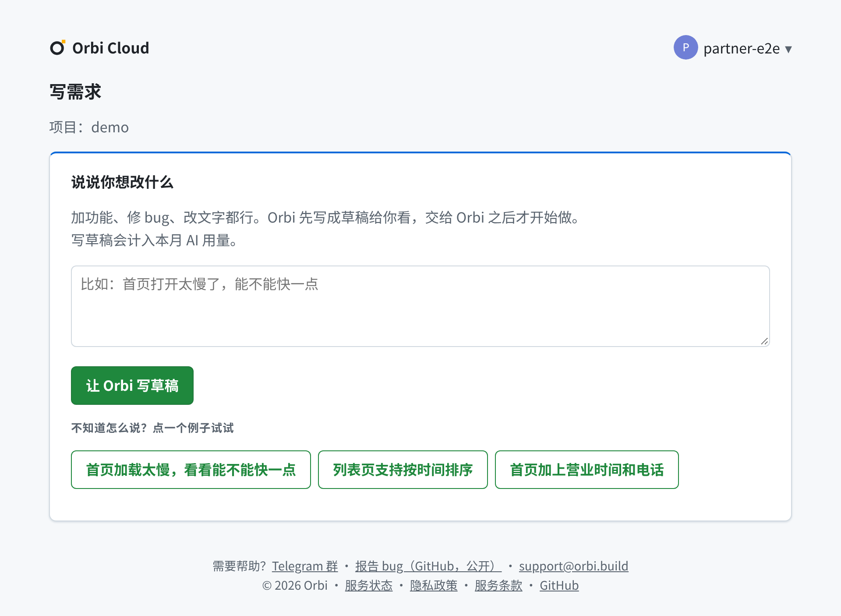
Task: Grab the textarea resize handle corner
Action: 764,341
